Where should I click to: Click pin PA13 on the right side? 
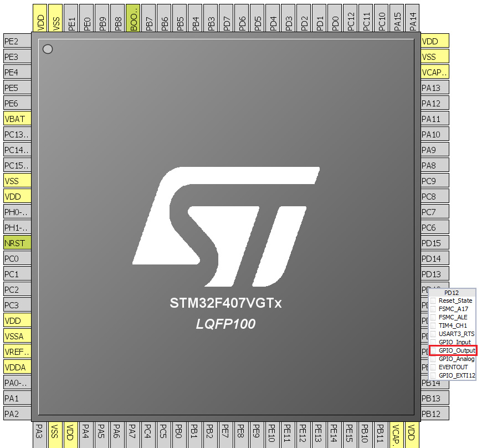(435, 88)
